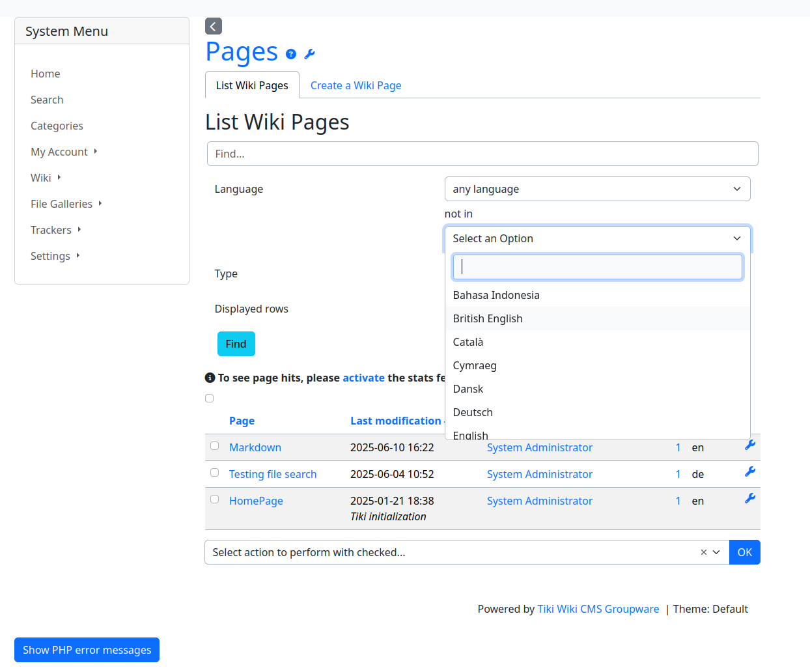This screenshot has width=810, height=672.
Task: Close the 'Select an Option' not-in dropdown
Action: tap(597, 238)
